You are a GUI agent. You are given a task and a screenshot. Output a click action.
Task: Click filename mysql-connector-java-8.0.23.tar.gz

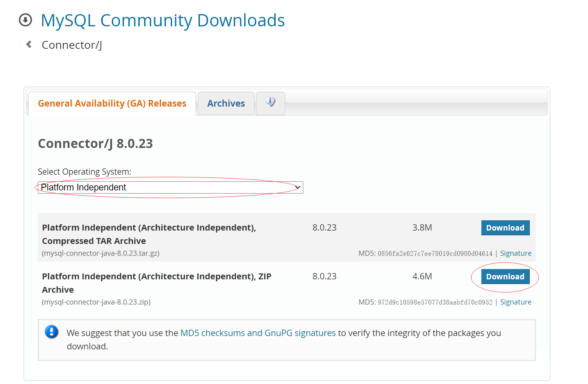pyautogui.click(x=101, y=253)
